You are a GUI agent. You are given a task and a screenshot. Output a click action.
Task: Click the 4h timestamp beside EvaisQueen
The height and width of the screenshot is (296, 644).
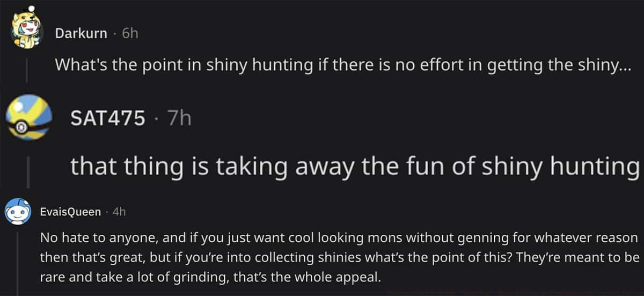118,212
